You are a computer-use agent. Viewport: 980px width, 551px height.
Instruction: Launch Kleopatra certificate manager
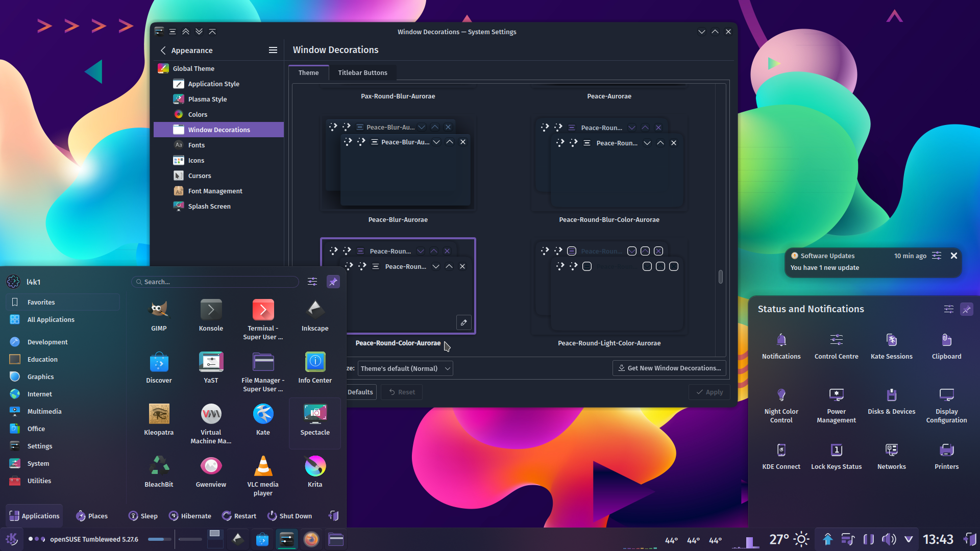point(159,420)
